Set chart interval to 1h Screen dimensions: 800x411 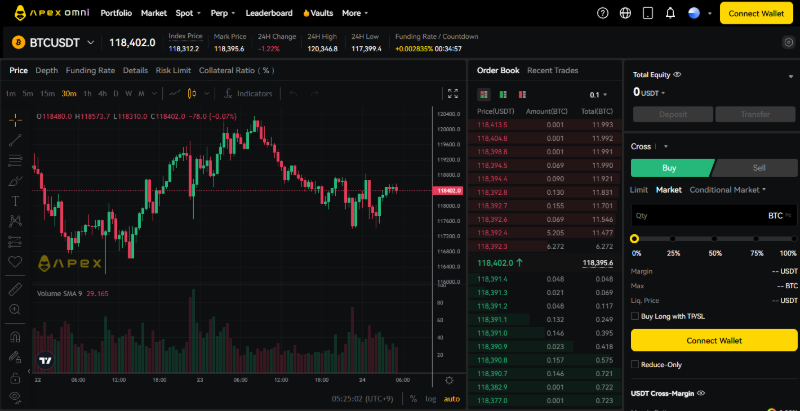coord(88,93)
